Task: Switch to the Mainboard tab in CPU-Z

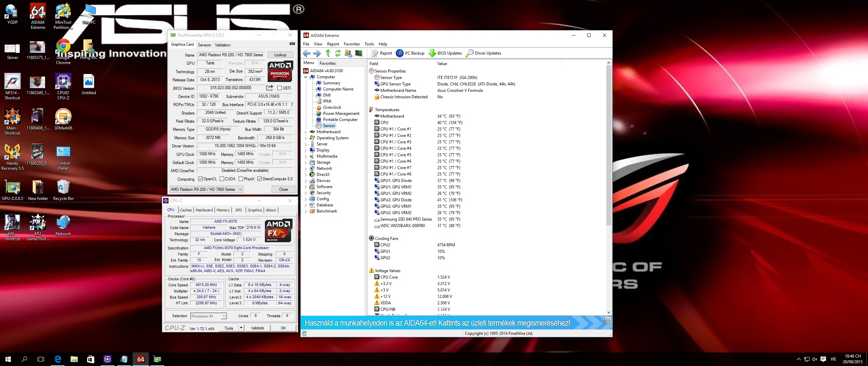Action: (204, 210)
